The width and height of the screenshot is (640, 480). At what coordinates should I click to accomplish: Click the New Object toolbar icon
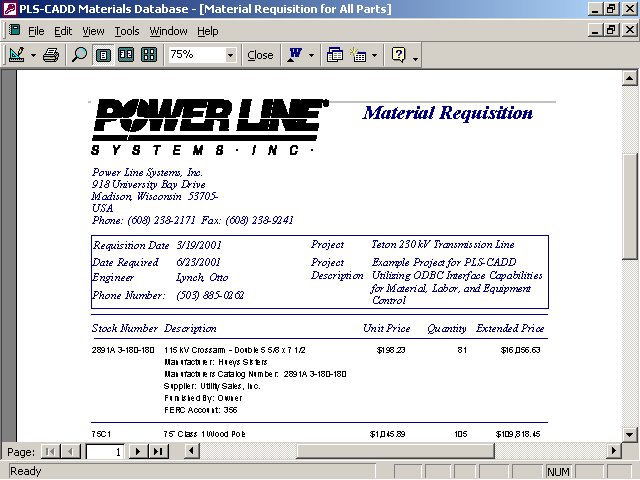pyautogui.click(x=358, y=55)
